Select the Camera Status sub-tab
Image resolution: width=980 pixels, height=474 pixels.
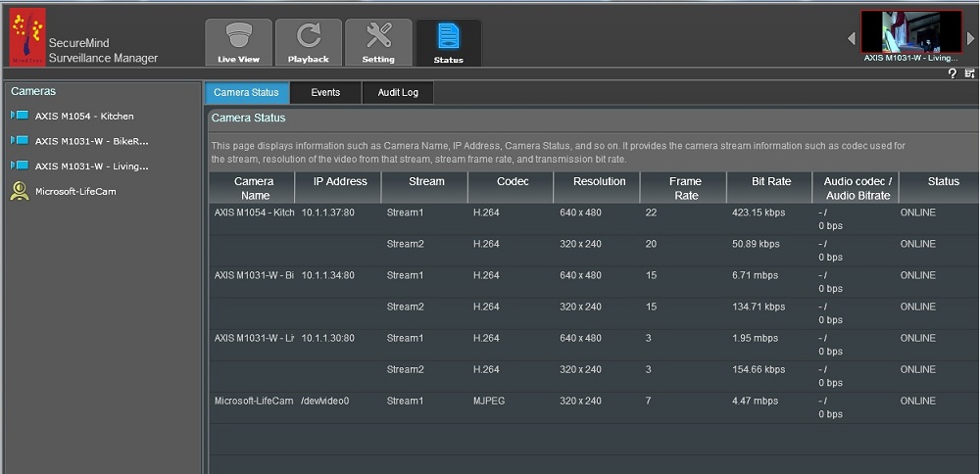(x=246, y=92)
